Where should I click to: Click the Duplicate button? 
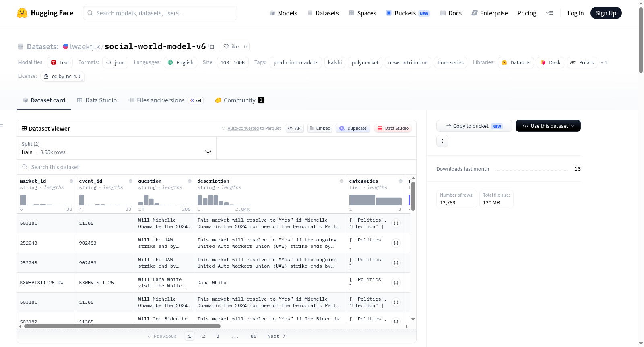353,128
